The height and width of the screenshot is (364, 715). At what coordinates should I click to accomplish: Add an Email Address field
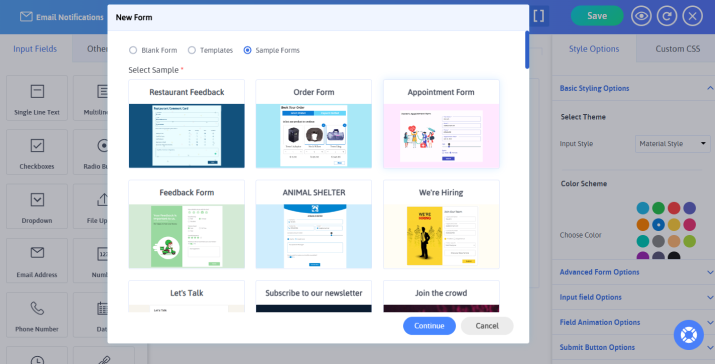click(x=37, y=260)
